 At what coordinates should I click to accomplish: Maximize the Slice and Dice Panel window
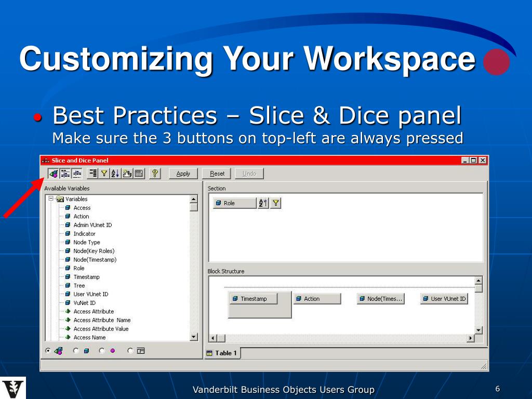pyautogui.click(x=474, y=160)
